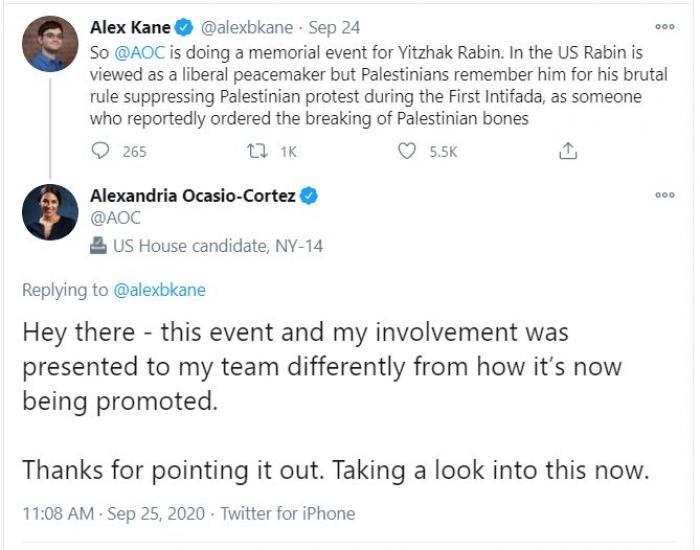Open the Alexandria Ocasio-Cortez display name link
Screen dimensions: 700x550
[x=192, y=196]
